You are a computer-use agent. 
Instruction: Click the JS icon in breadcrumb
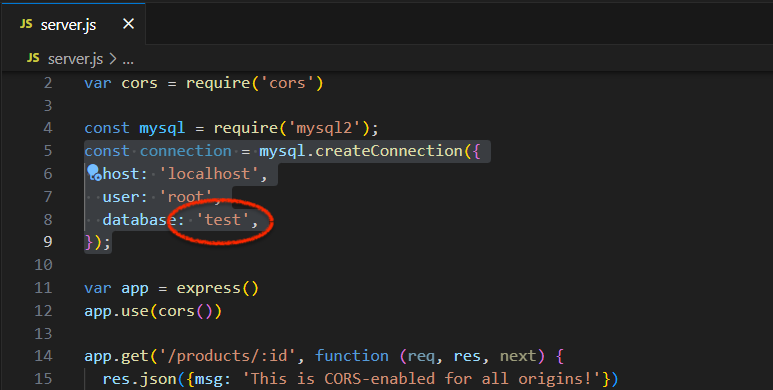(33, 58)
